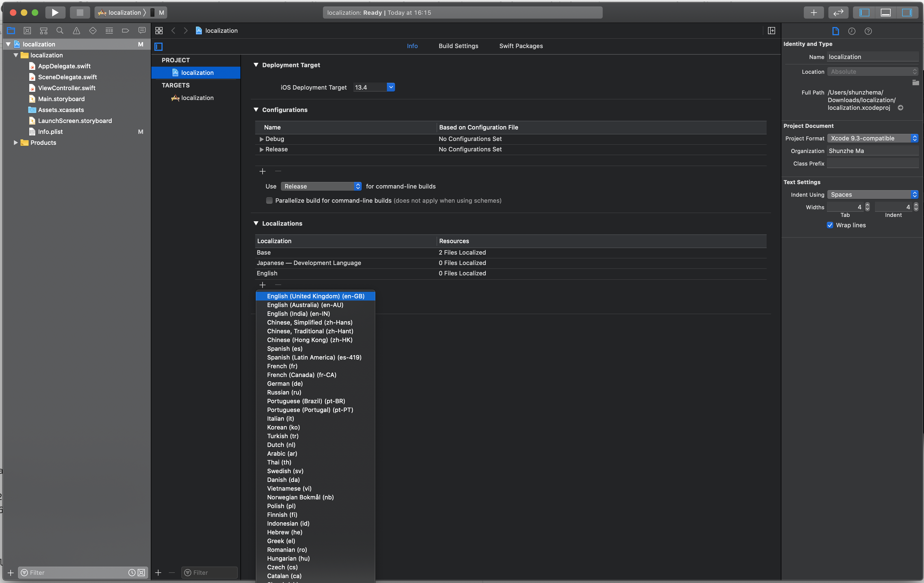Screen dimensions: 924x583
Task: Add an editor on the right
Action: click(x=771, y=31)
